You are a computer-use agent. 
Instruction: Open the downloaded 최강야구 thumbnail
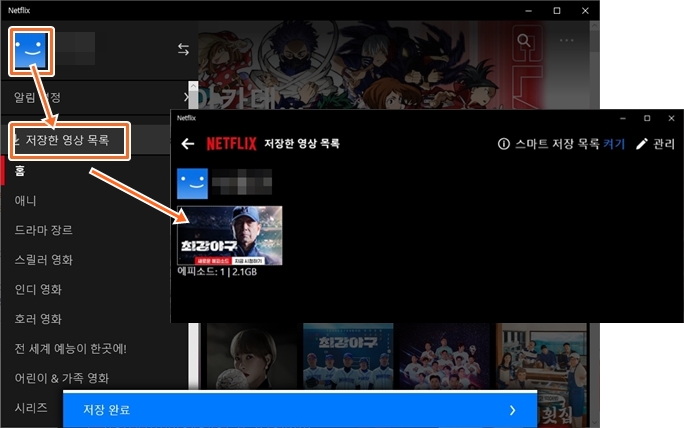229,236
